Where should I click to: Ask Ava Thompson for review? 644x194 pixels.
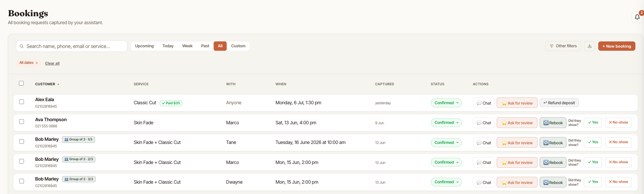pyautogui.click(x=517, y=123)
